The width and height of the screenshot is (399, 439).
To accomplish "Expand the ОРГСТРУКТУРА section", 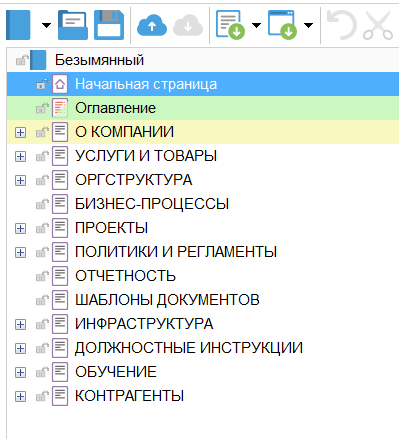I will 20,180.
